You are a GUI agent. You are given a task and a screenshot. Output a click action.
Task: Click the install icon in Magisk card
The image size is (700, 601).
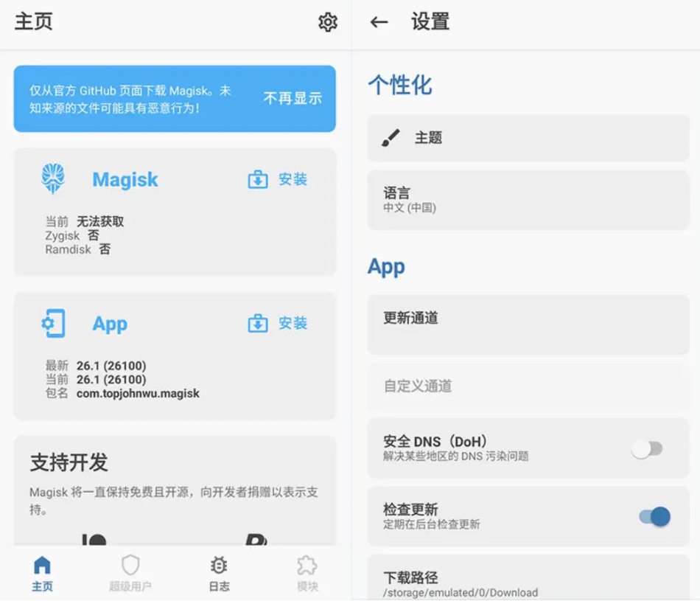pyautogui.click(x=258, y=179)
